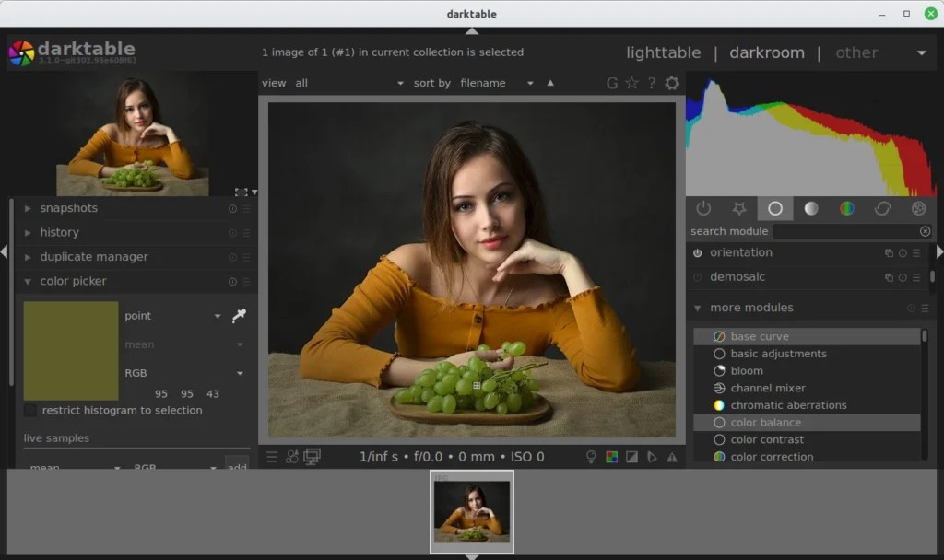944x560 pixels.
Task: Click the add button under live samples
Action: click(x=237, y=467)
